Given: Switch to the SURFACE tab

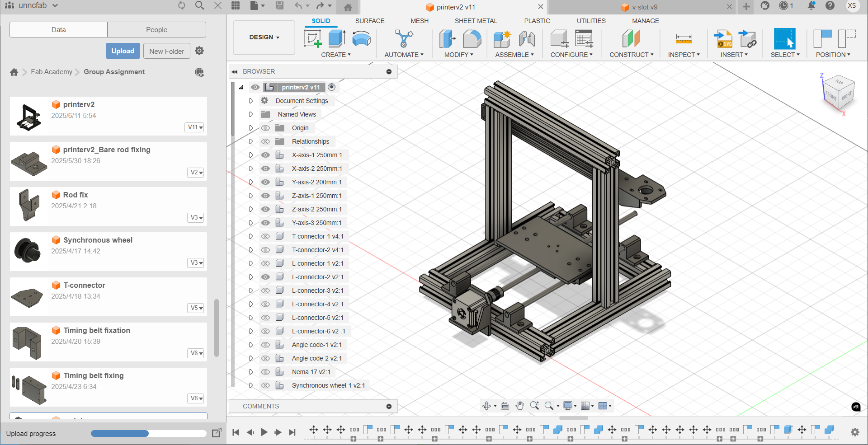Looking at the screenshot, I should pos(370,21).
